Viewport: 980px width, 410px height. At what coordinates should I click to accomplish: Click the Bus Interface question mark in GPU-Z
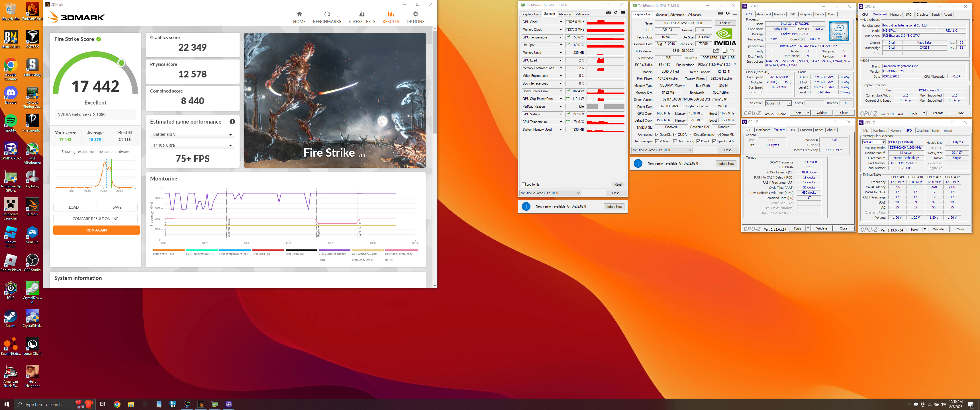pos(735,65)
